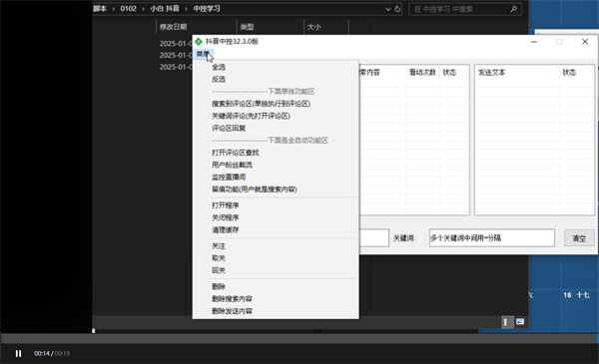Expand the chevron after 0102 in breadcrumb

[143, 9]
